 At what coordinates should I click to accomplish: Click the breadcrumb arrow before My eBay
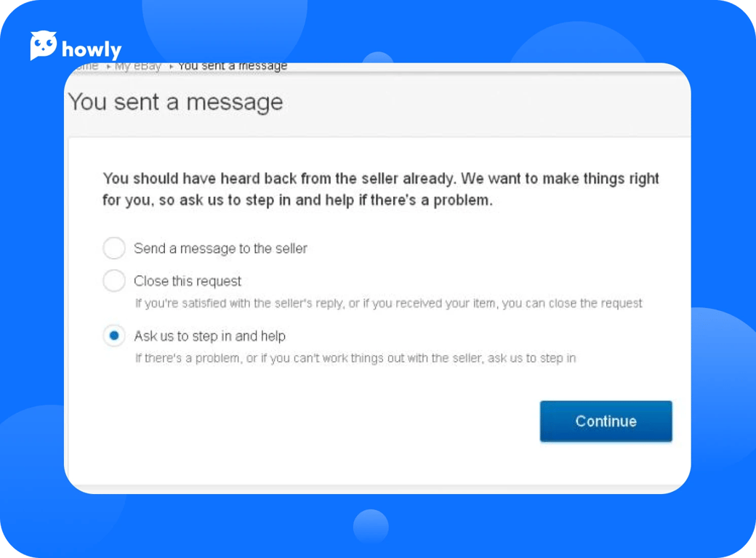(x=108, y=67)
